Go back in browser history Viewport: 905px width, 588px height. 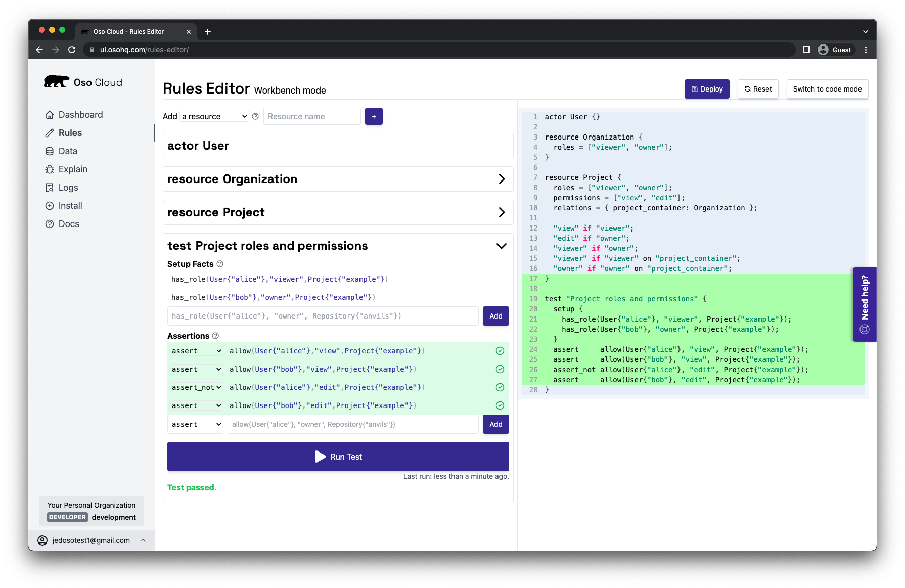point(39,50)
